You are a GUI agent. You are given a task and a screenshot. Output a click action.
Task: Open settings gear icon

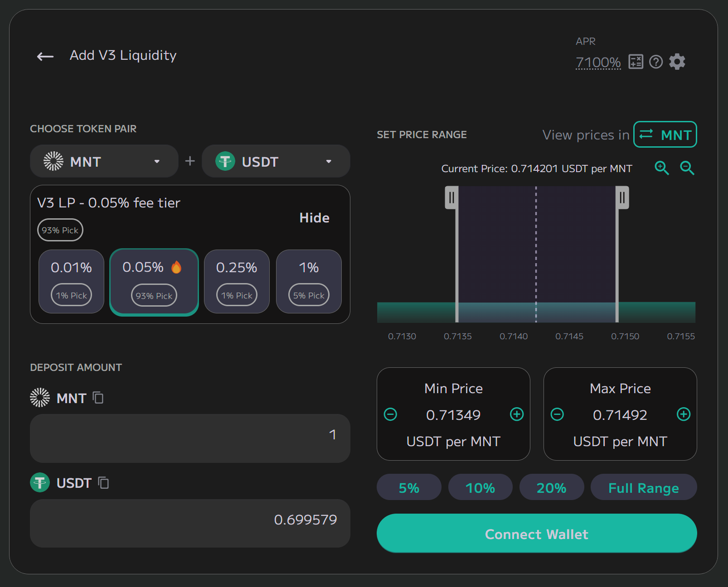click(677, 62)
